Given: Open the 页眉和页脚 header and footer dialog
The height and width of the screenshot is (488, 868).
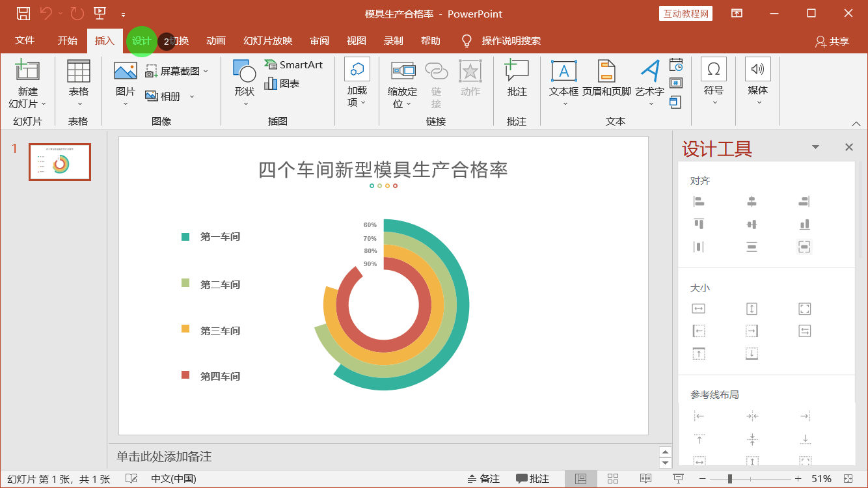Looking at the screenshot, I should [x=606, y=79].
